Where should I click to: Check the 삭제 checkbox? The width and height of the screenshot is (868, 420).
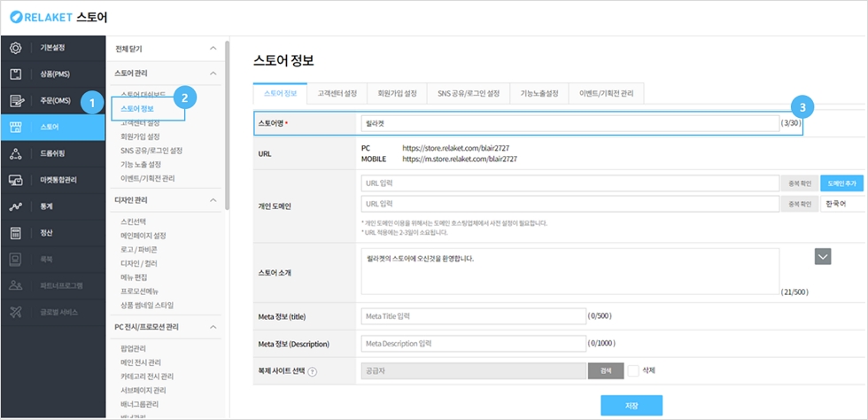tap(633, 370)
